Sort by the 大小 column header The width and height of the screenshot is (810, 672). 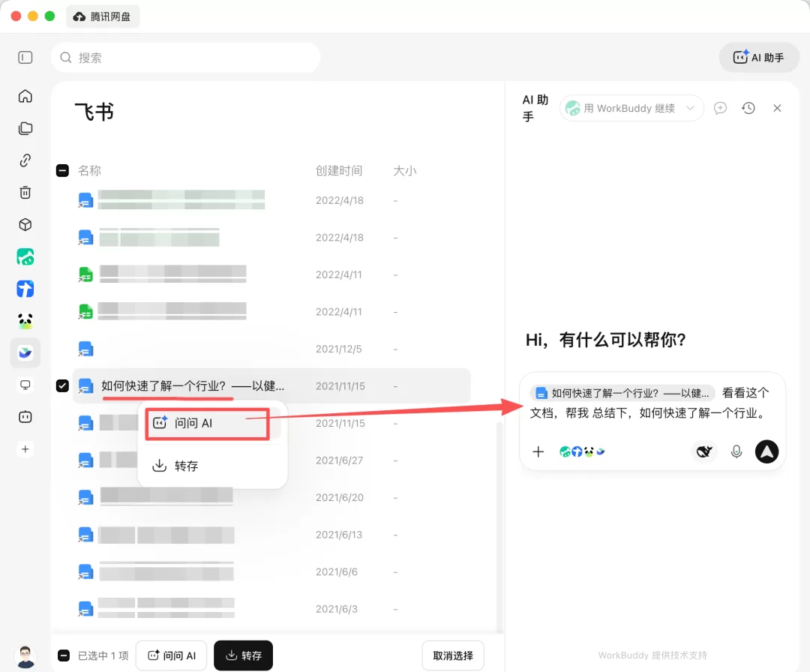pyautogui.click(x=404, y=170)
